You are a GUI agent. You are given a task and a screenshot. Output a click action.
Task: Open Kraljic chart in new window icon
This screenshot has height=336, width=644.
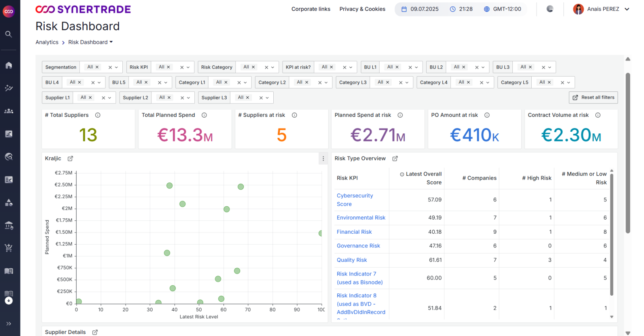[x=70, y=159]
